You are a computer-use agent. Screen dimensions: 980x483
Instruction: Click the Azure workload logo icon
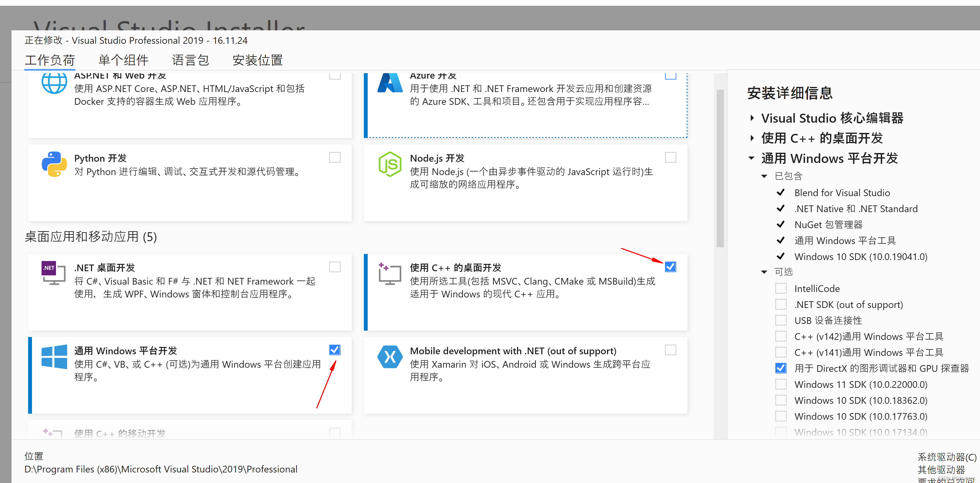[x=389, y=83]
